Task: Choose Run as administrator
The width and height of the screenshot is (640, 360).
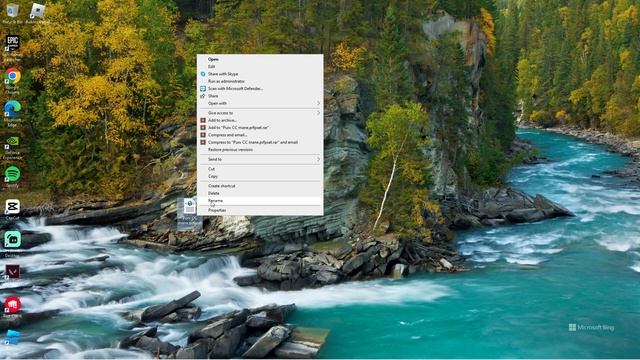Action: [260, 81]
